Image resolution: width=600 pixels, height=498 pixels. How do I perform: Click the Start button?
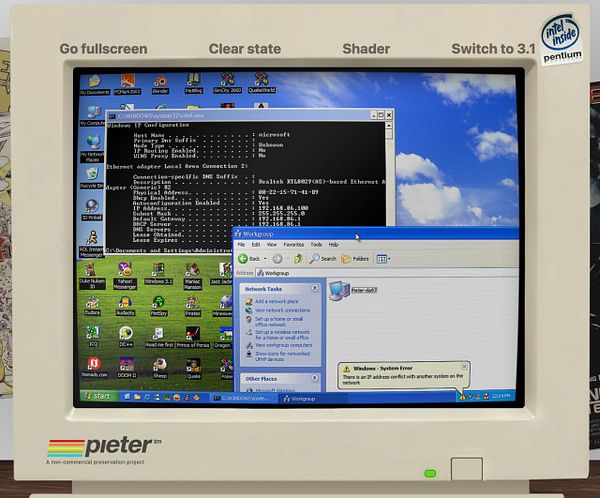[x=97, y=396]
